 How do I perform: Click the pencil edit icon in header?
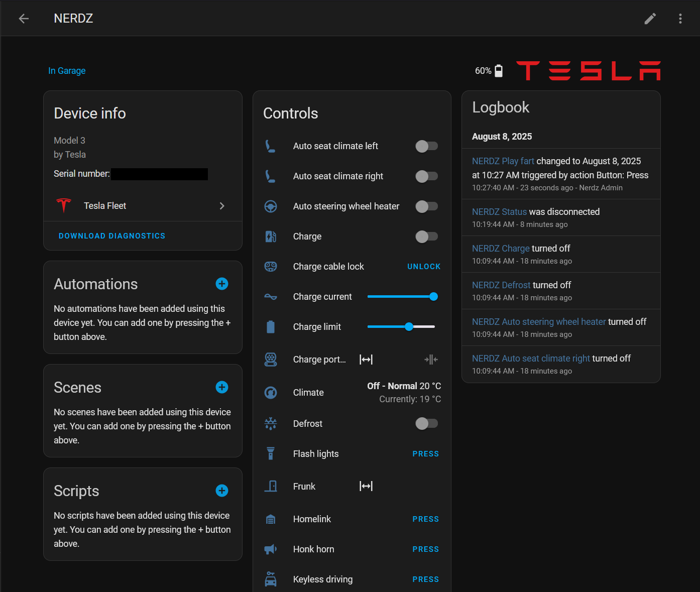coord(650,18)
